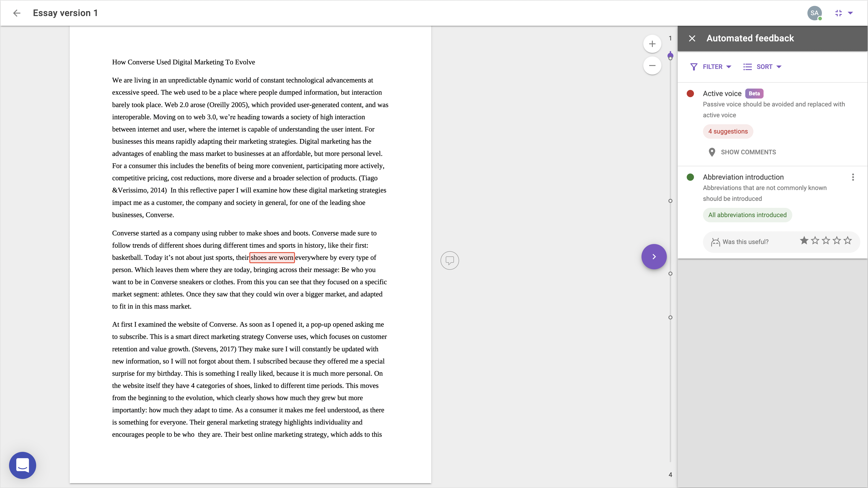Viewport: 868px width, 488px height.
Task: Click the location pin icon
Action: point(712,152)
